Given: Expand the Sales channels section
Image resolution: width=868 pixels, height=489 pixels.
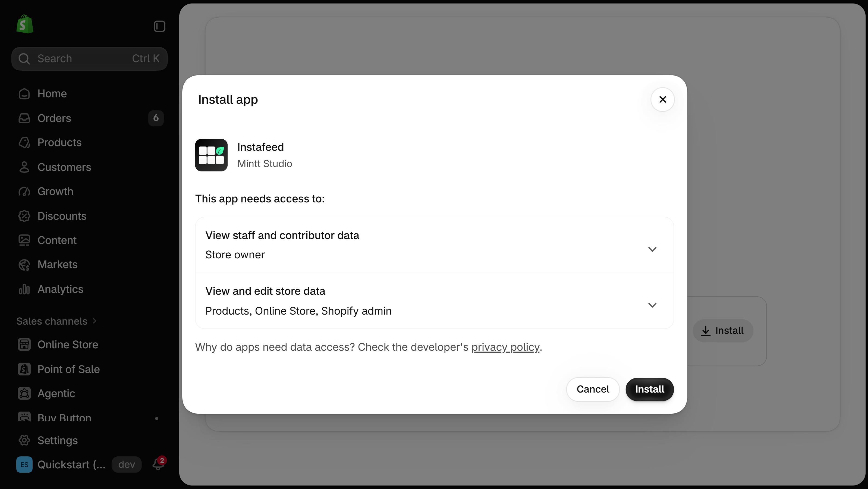Looking at the screenshot, I should coord(56,321).
